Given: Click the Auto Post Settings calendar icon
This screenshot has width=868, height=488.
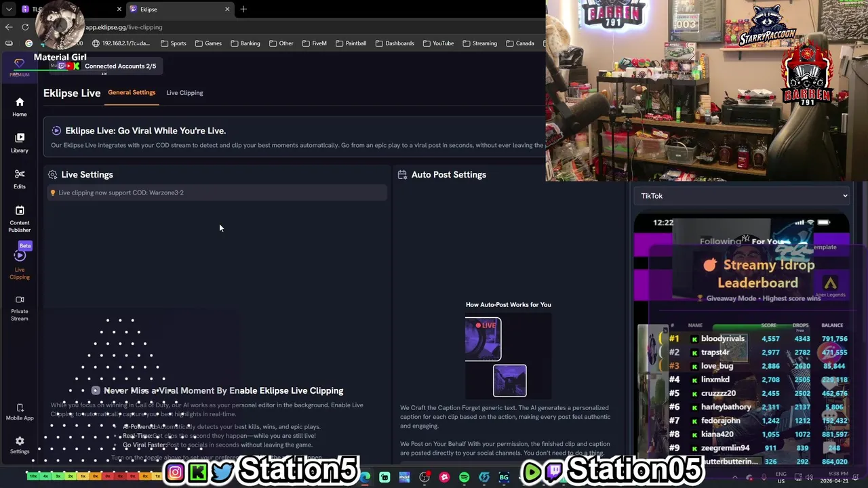Looking at the screenshot, I should tap(402, 175).
